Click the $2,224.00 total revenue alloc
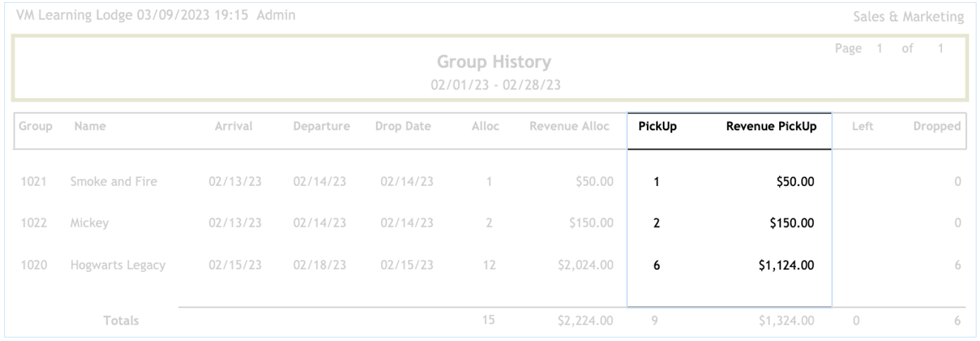Viewport: 980px width, 341px height. click(x=584, y=321)
